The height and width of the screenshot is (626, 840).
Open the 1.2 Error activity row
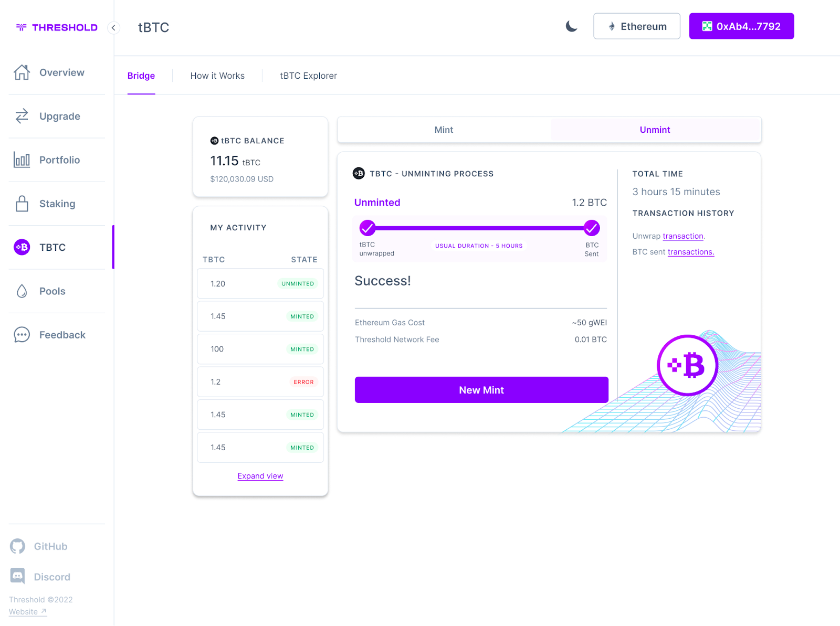(x=260, y=381)
